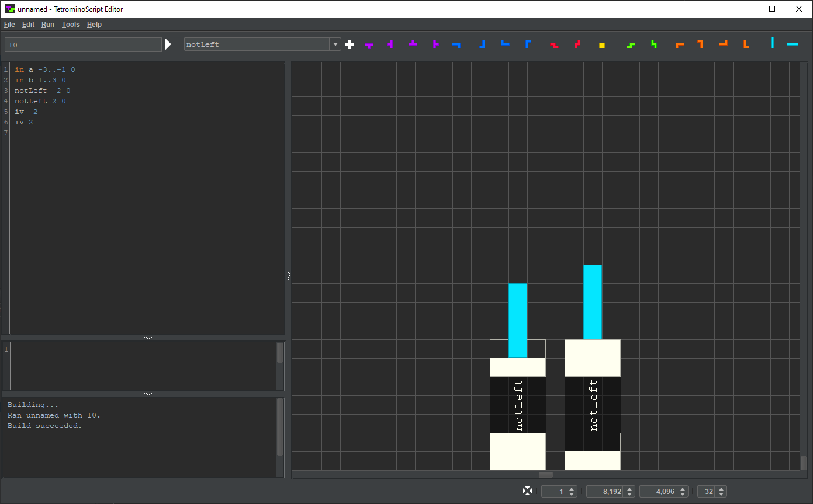Increase the spinner showing 1
The height and width of the screenshot is (504, 813).
coord(572,489)
